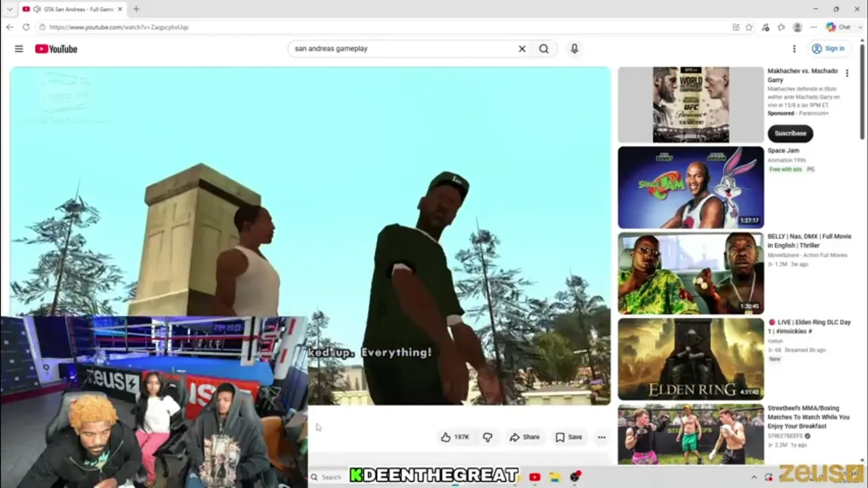The width and height of the screenshot is (868, 488).
Task: Share the GTA San Andreas video
Action: coord(525,437)
